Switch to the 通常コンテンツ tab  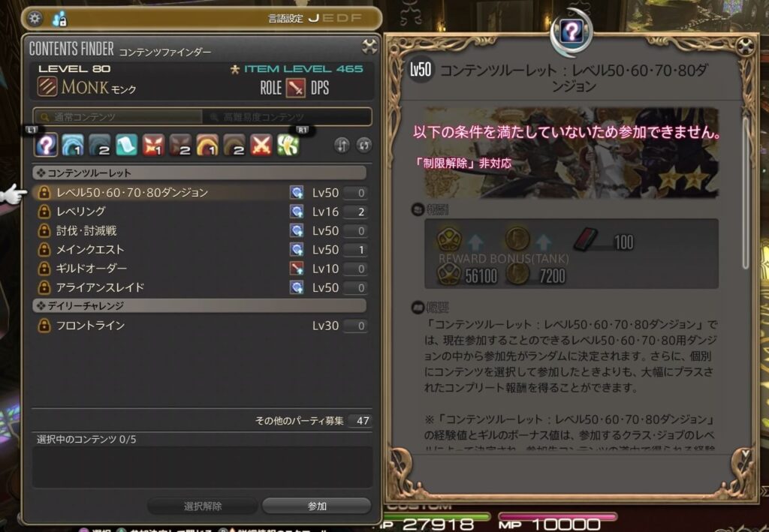pyautogui.click(x=118, y=117)
